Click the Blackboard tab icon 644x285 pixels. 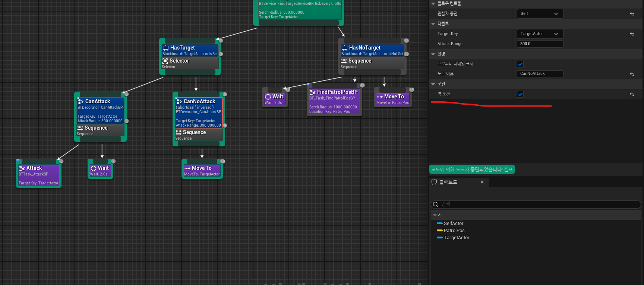point(434,182)
